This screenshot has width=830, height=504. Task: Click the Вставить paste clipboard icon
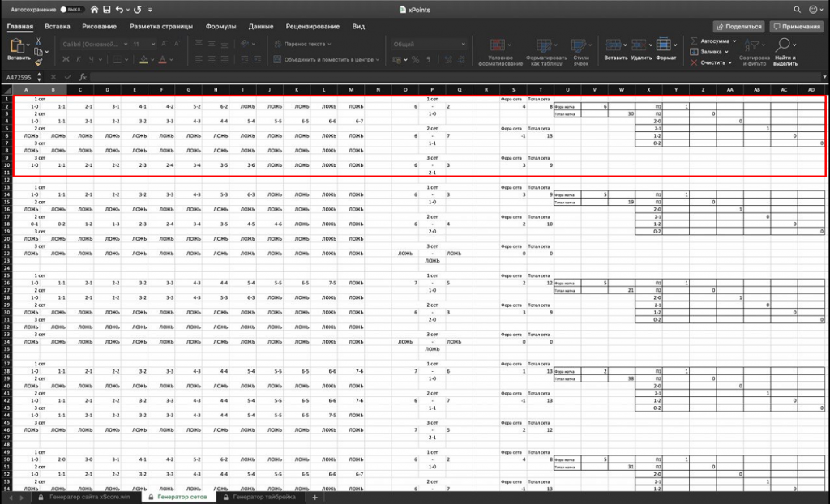click(17, 46)
